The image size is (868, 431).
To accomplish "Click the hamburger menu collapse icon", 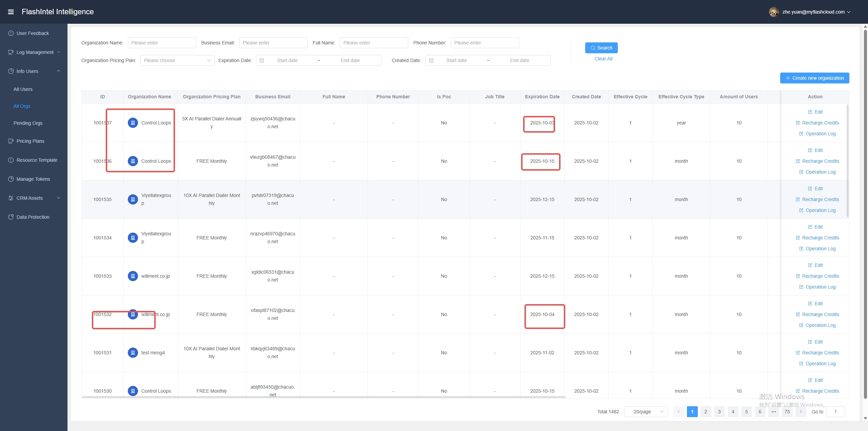I will (11, 12).
